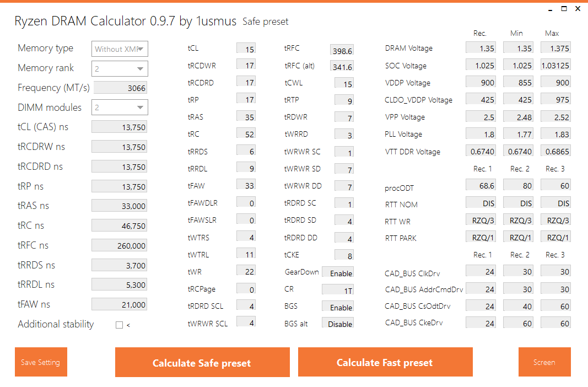Select the BGS alt Disable value

pos(338,323)
